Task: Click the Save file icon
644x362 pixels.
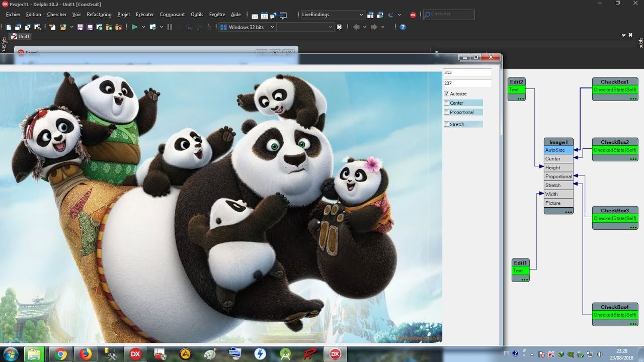Action: (80, 27)
